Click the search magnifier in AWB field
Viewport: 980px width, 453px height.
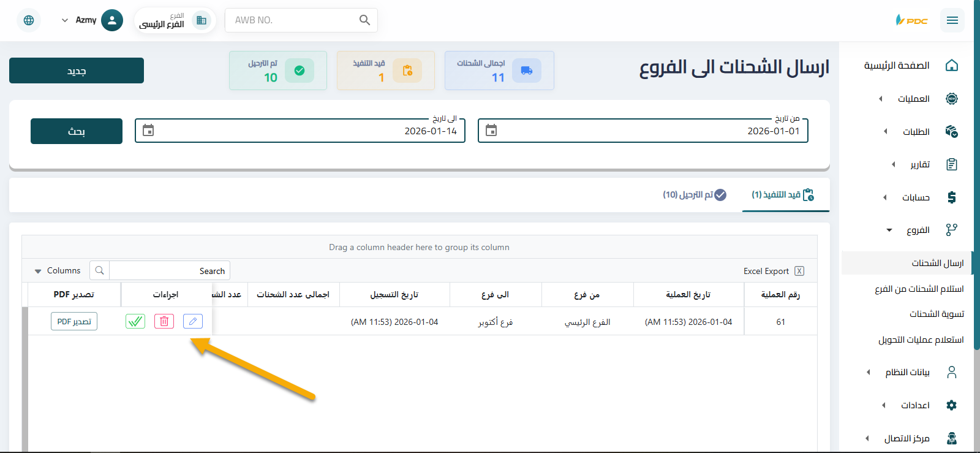(x=364, y=20)
